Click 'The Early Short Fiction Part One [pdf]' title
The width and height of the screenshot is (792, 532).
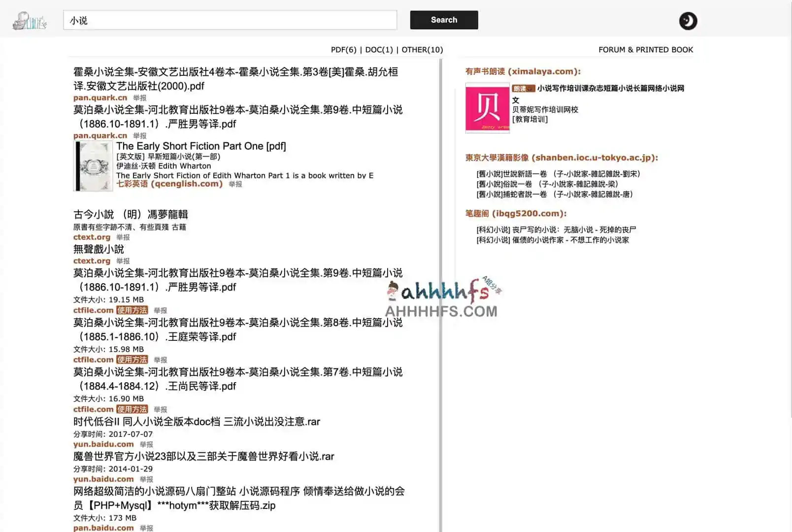201,146
